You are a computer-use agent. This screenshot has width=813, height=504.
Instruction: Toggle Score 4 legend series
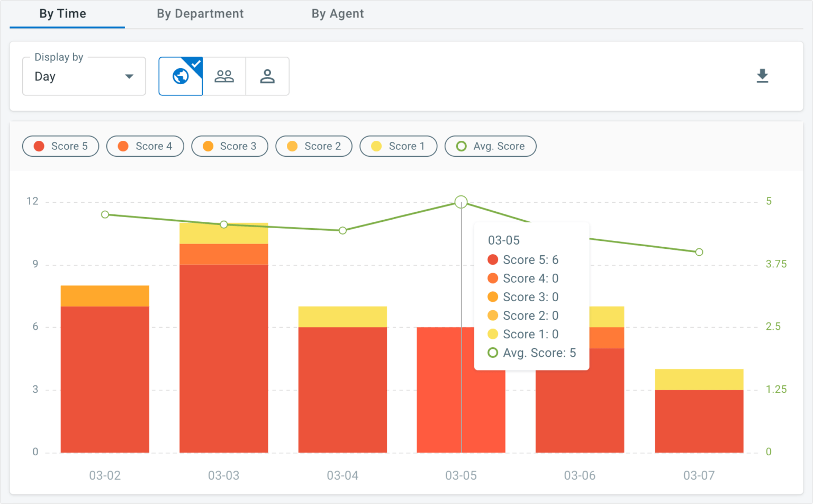tap(145, 146)
